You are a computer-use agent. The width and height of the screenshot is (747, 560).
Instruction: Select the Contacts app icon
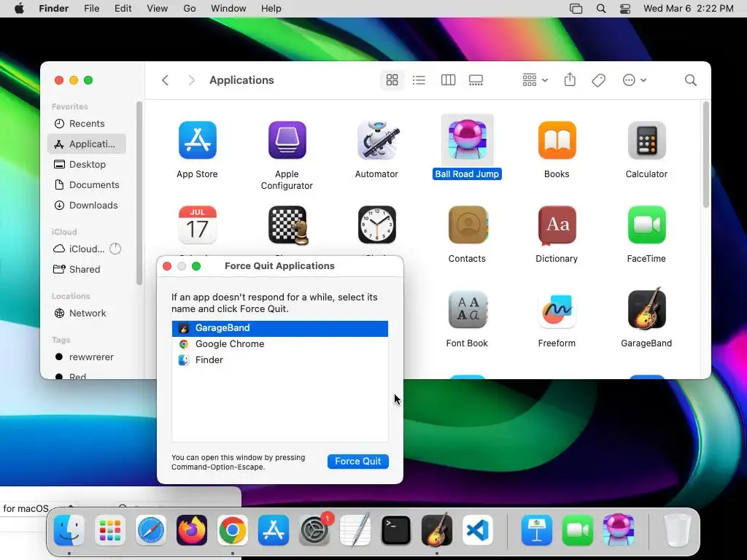point(468,225)
